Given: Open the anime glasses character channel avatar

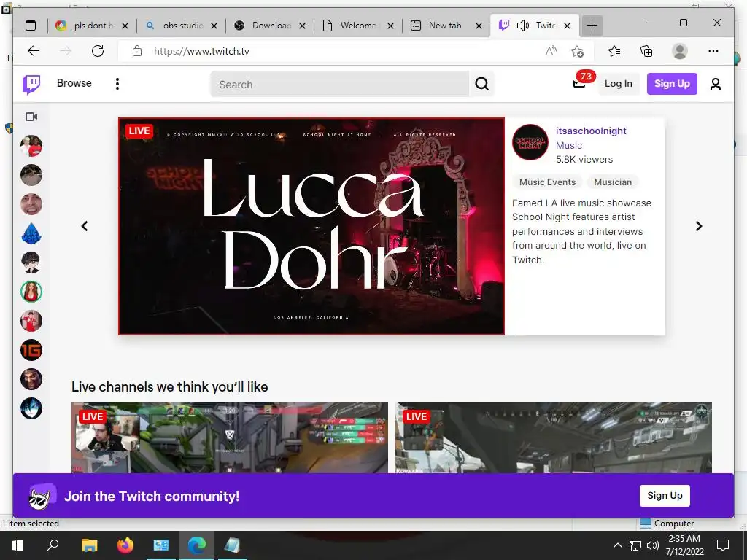Looking at the screenshot, I should click(31, 262).
